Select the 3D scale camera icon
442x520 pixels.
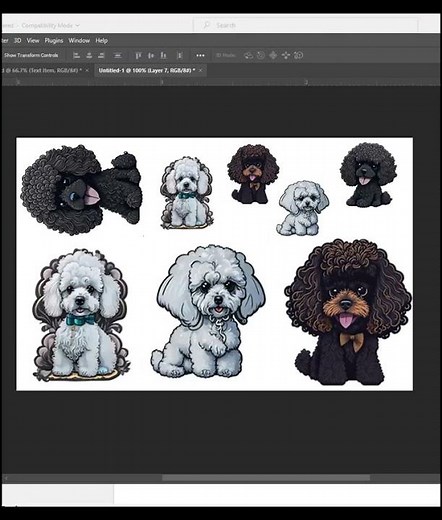299,55
